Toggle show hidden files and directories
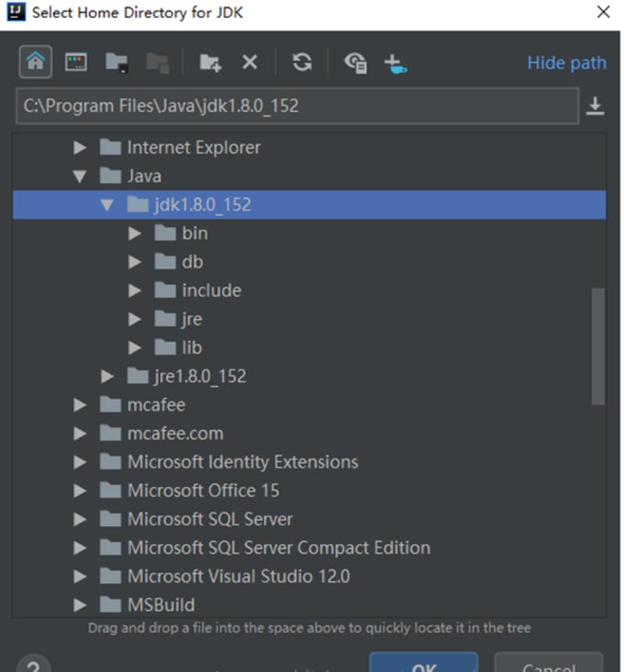624x672 pixels. tap(356, 62)
